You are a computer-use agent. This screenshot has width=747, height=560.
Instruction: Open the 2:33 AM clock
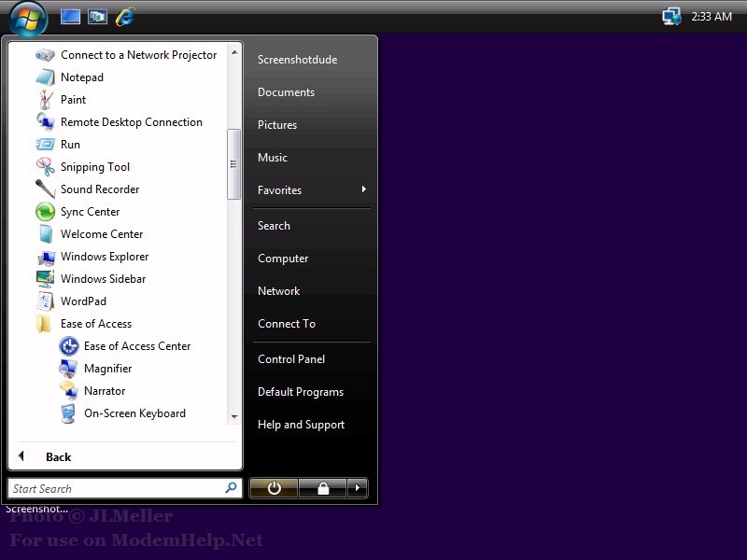pos(712,17)
